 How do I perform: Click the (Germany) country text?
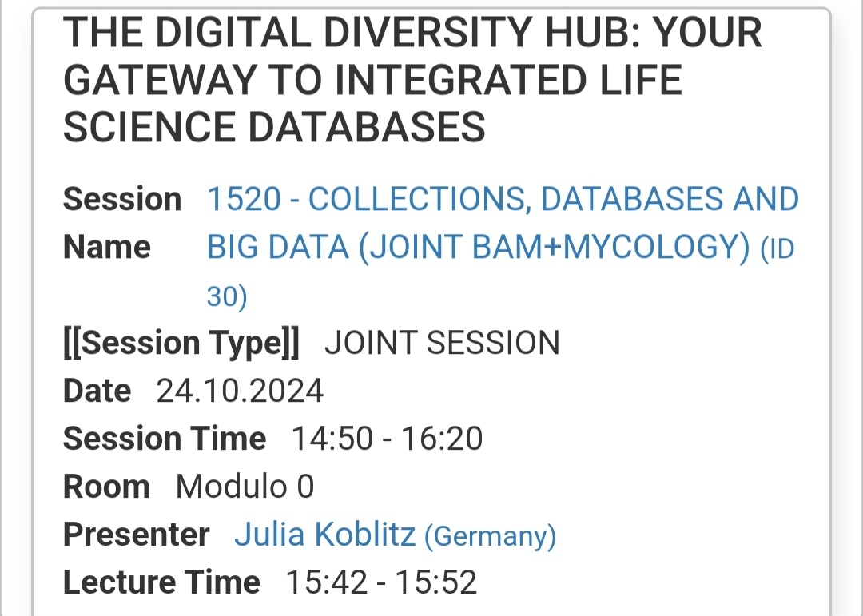click(489, 536)
